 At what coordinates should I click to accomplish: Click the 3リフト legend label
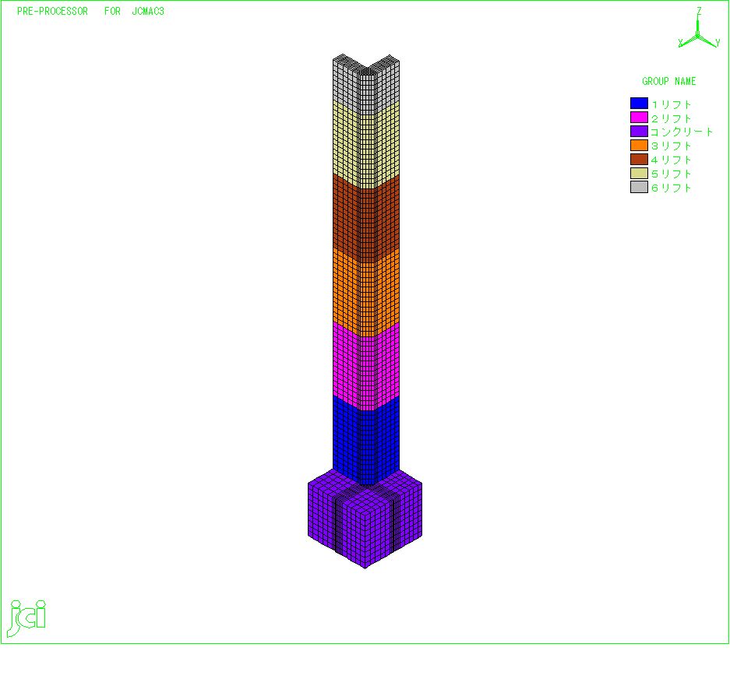(671, 146)
